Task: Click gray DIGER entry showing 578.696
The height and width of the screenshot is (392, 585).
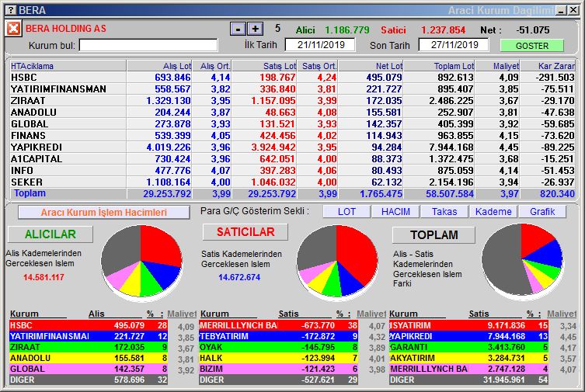Action: click(89, 380)
